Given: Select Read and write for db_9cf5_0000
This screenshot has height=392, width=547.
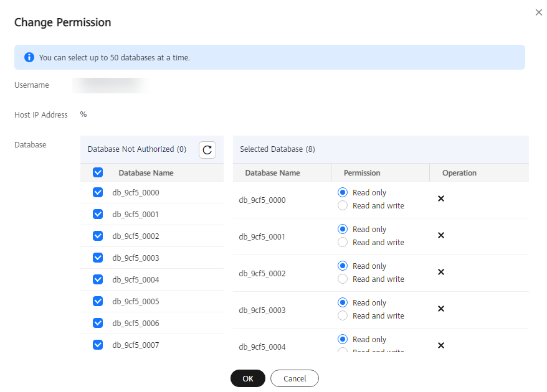Looking at the screenshot, I should tap(343, 205).
